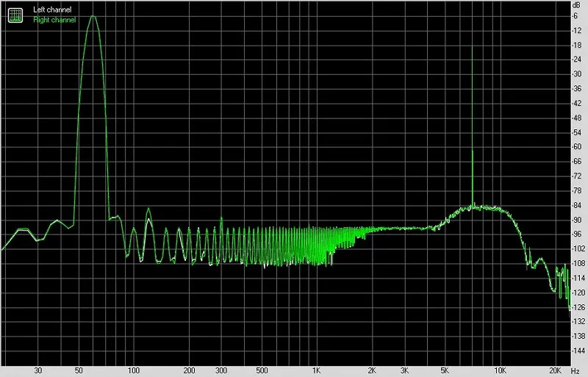The width and height of the screenshot is (588, 377).
Task: Click the '300' frequency axis label
Action: point(221,371)
